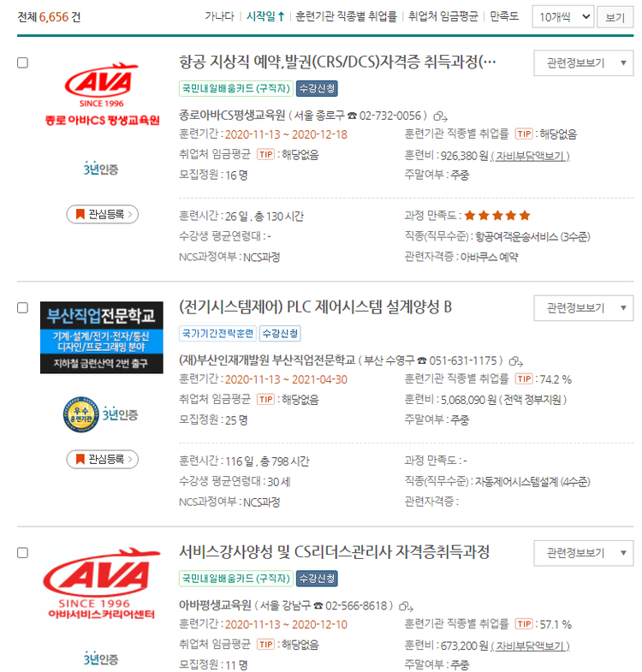Click TIP icon beside 취업률 in AVA airline course
The height and width of the screenshot is (672, 642).
click(x=524, y=134)
